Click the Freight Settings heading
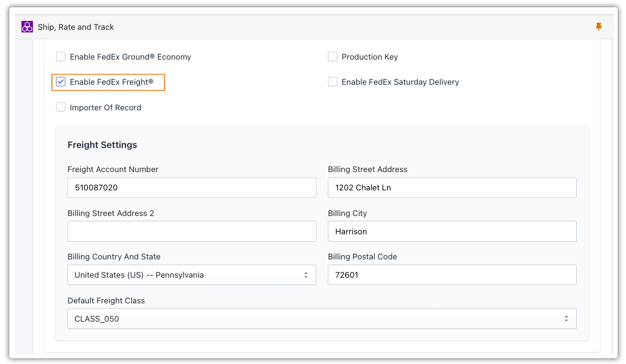Screen dimensions: 626x364 102,145
